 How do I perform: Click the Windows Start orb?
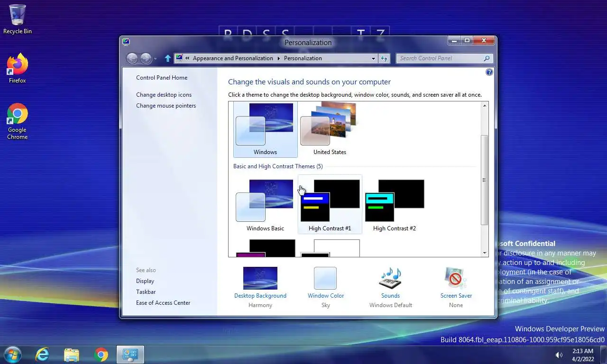coord(13,355)
